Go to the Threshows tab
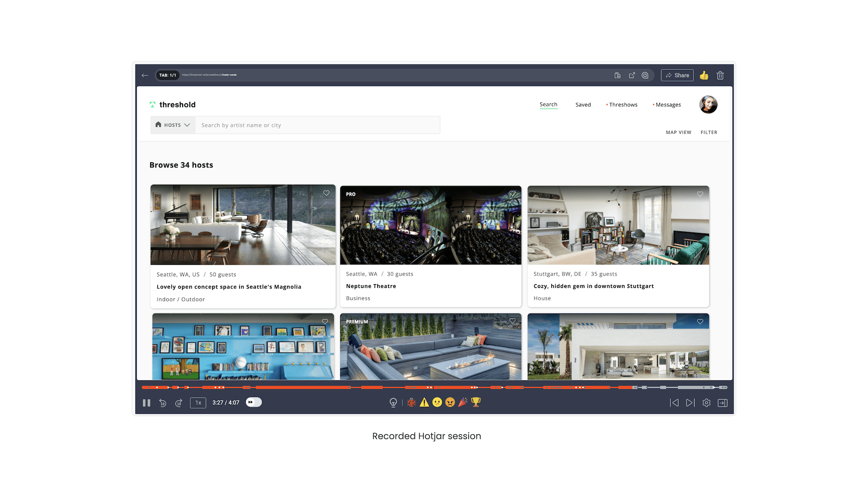The height and width of the screenshot is (488, 868). click(623, 105)
